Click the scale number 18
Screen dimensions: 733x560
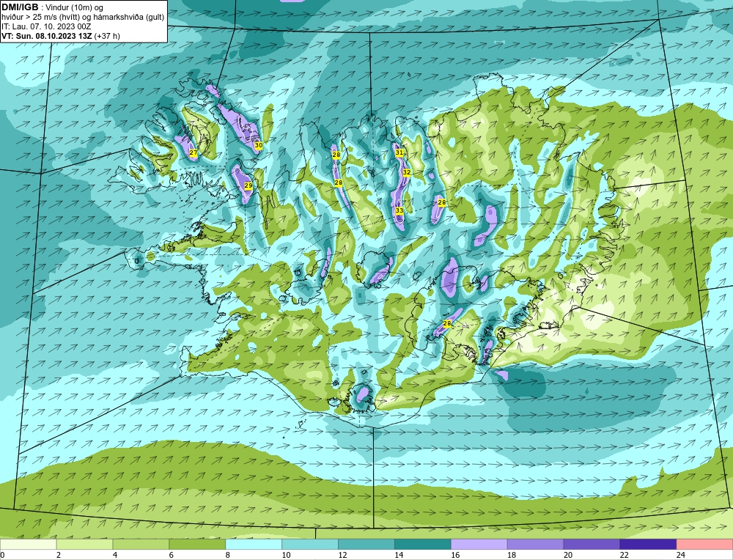pyautogui.click(x=512, y=555)
